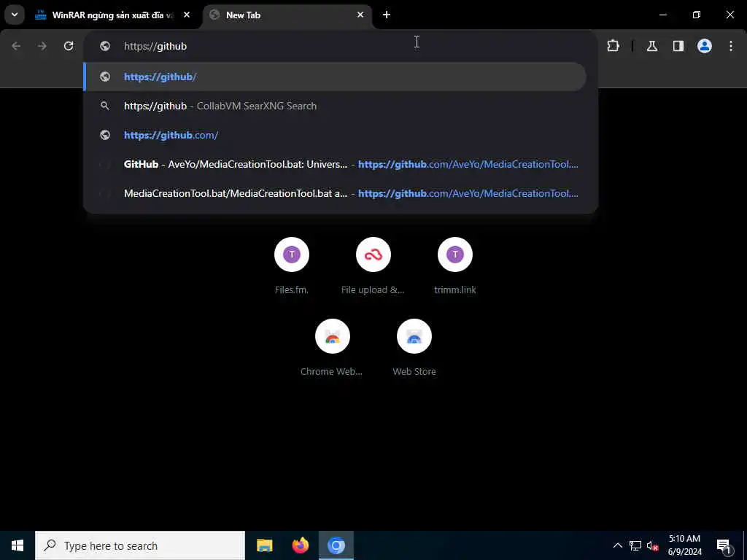Close the WinRAR ngừng sản xuất tab
The image size is (747, 560).
187,15
